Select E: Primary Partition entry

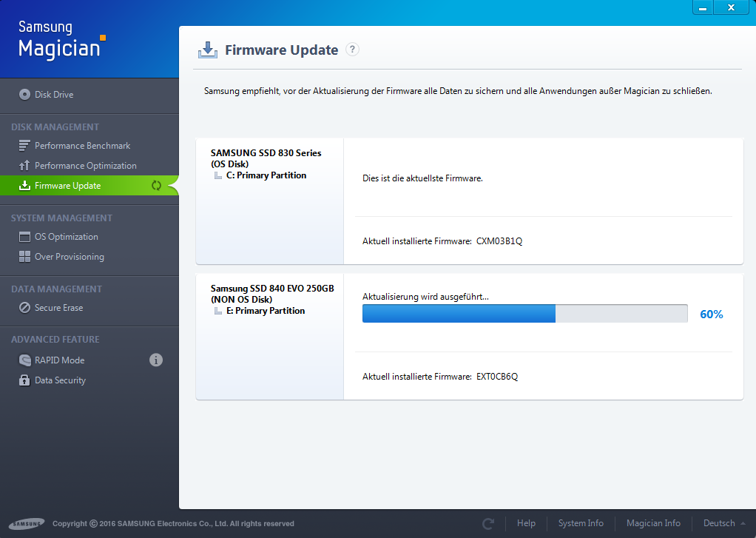(265, 311)
